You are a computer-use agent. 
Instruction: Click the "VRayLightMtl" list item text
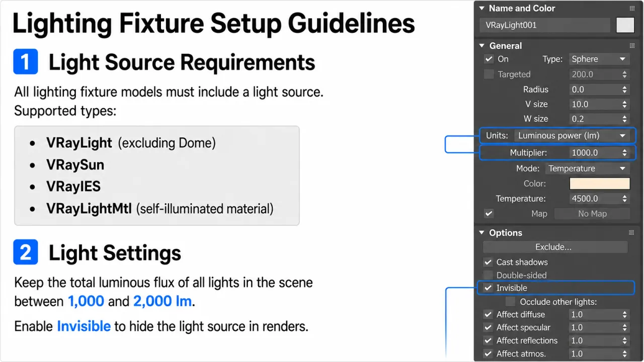tap(89, 209)
